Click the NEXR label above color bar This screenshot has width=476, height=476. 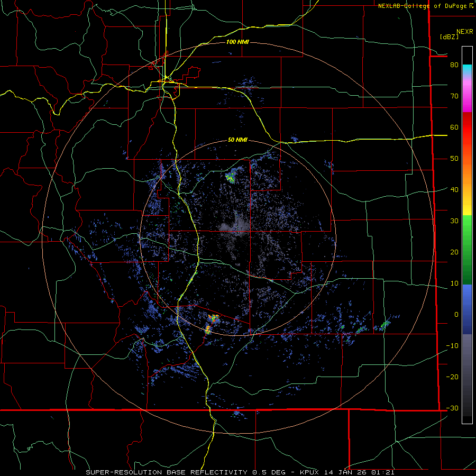[x=464, y=32]
